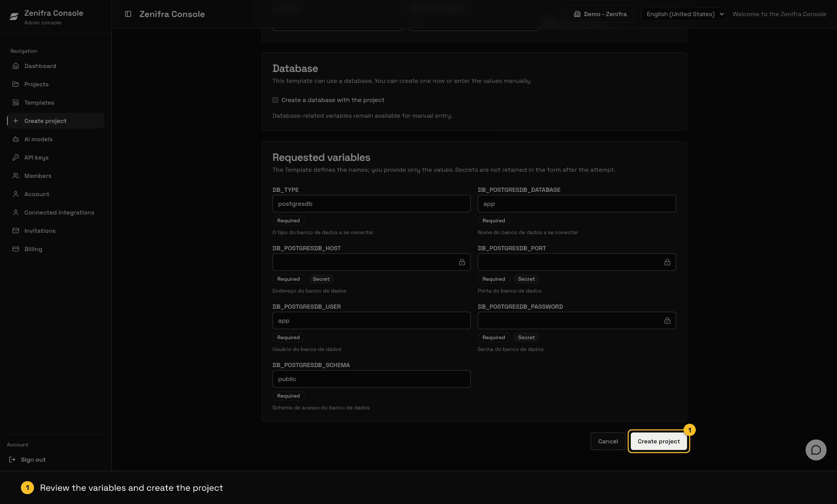
Task: Open the English (United States) language dropdown
Action: tap(683, 14)
